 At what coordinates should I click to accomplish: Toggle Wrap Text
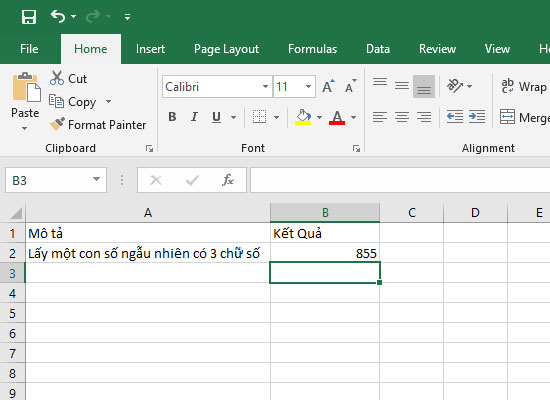click(x=524, y=86)
